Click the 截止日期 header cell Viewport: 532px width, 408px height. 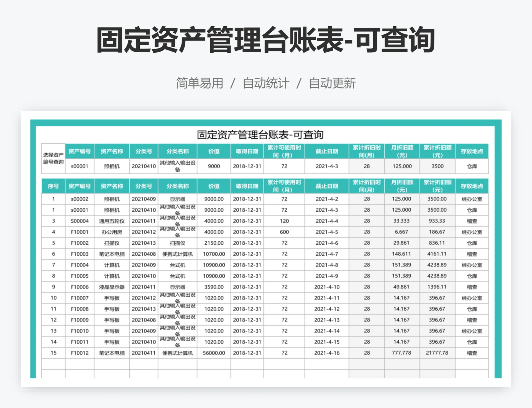326,186
